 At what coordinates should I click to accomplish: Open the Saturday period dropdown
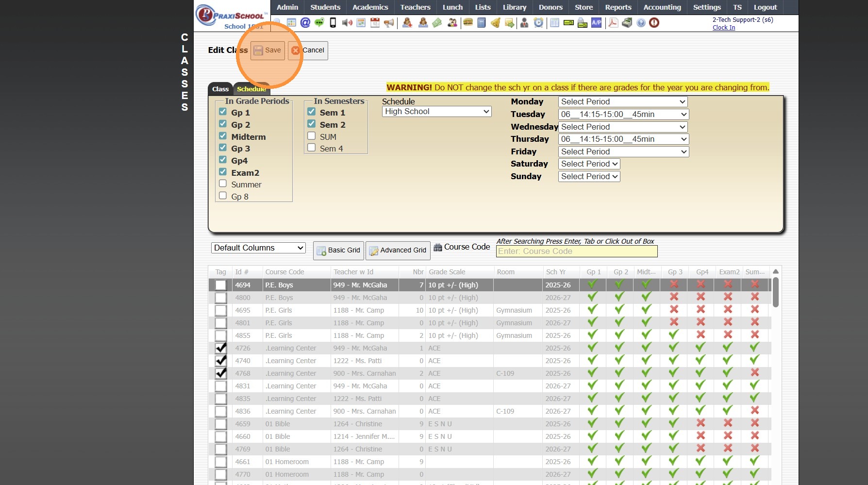[x=589, y=164]
